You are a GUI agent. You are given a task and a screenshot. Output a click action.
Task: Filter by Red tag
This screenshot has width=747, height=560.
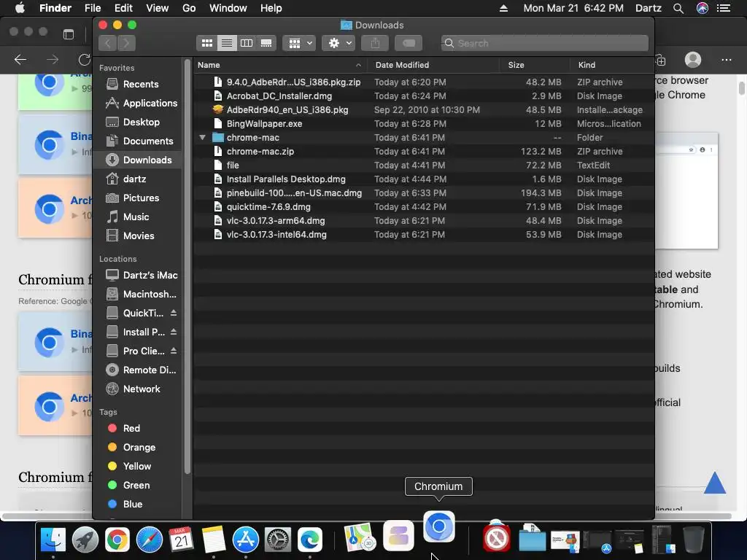tap(138, 429)
